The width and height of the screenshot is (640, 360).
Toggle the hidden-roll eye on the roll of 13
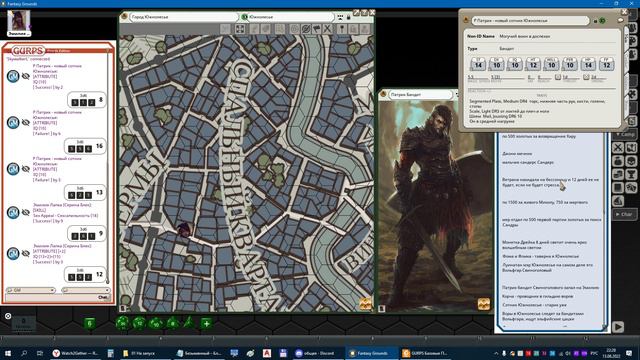click(x=26, y=169)
